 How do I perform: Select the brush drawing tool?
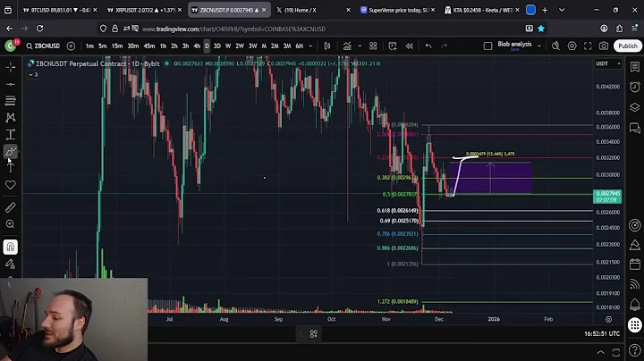pyautogui.click(x=11, y=151)
